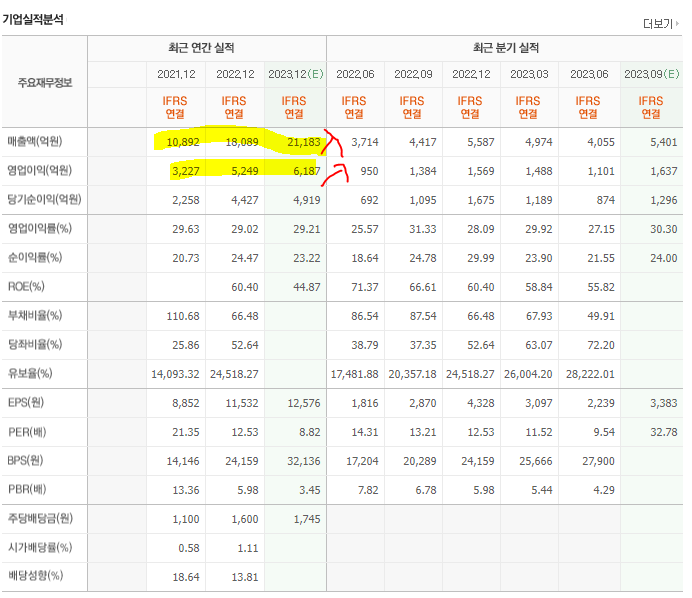Image resolution: width=692 pixels, height=598 pixels.
Task: Select the 950 operating profit value
Action: click(x=369, y=171)
